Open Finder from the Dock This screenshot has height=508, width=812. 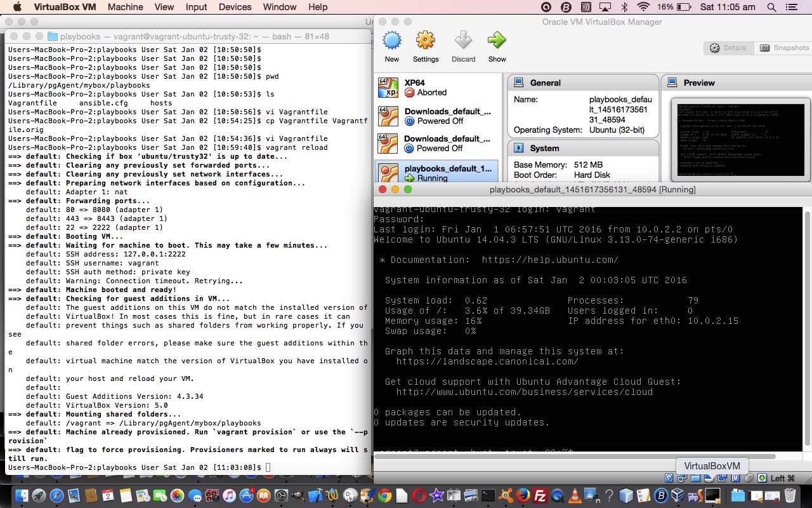[22, 495]
